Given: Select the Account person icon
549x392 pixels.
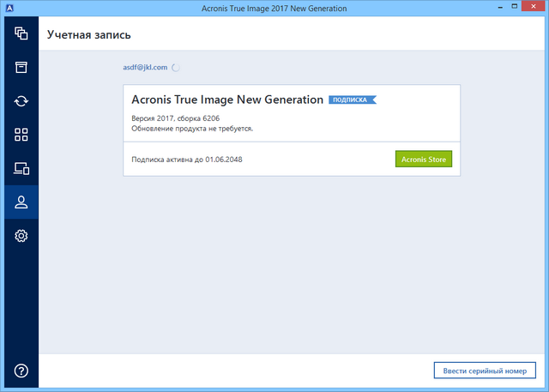Looking at the screenshot, I should [x=21, y=202].
